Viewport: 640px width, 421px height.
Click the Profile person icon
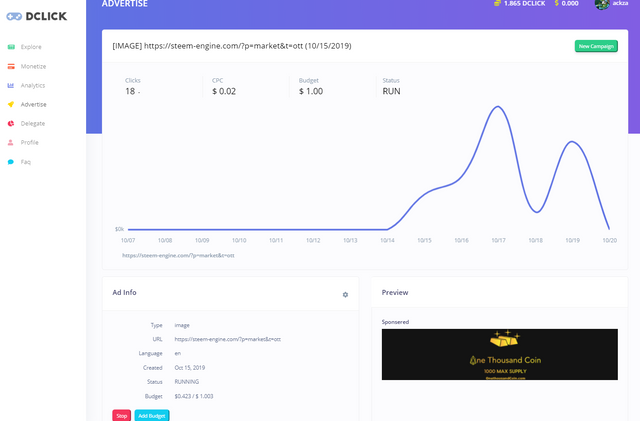point(11,143)
